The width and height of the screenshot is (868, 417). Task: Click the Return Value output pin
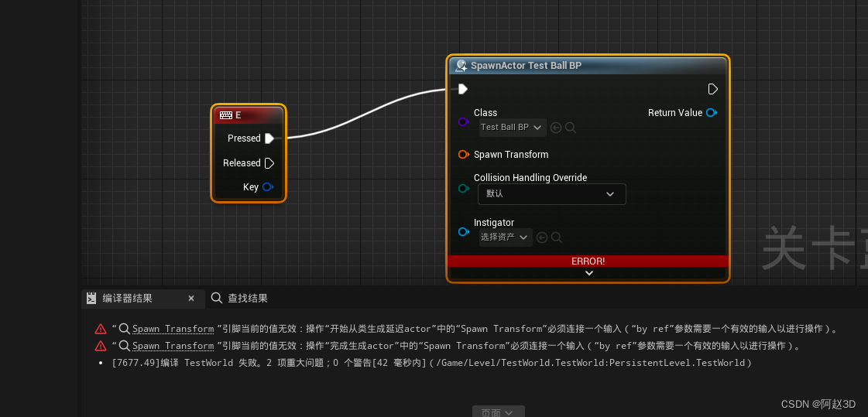pos(712,113)
